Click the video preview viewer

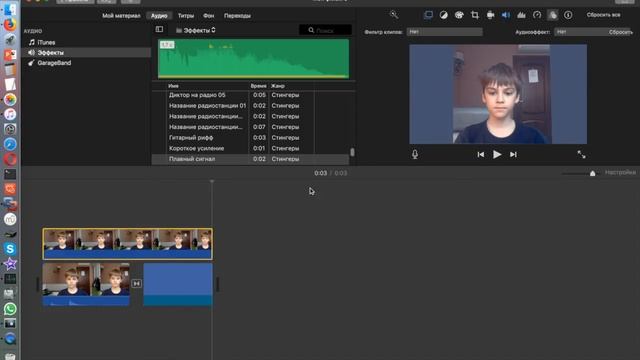498,94
